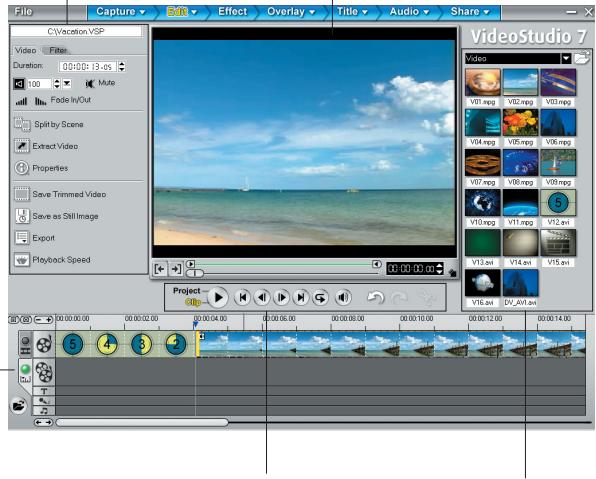Select DV_AVI.avi thumbnail
This screenshot has height=479, width=596.
(520, 283)
